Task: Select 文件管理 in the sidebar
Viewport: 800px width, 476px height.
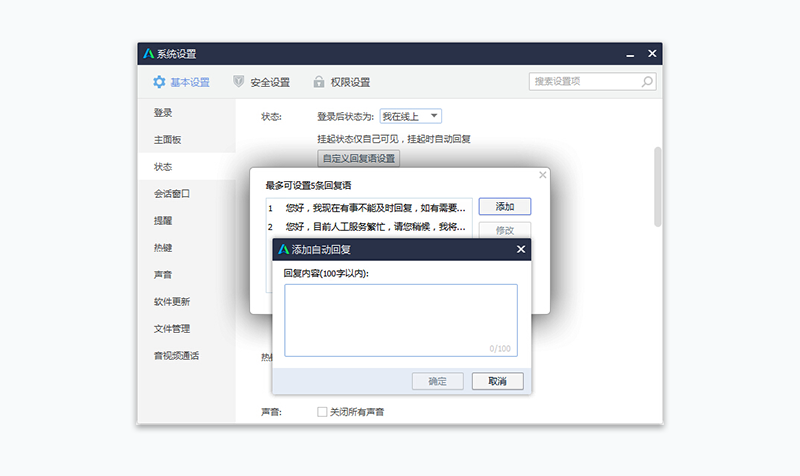Action: [186, 329]
